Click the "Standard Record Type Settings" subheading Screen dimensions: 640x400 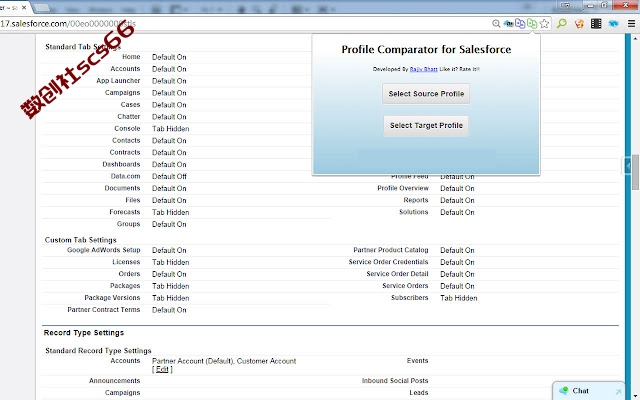(x=98, y=351)
